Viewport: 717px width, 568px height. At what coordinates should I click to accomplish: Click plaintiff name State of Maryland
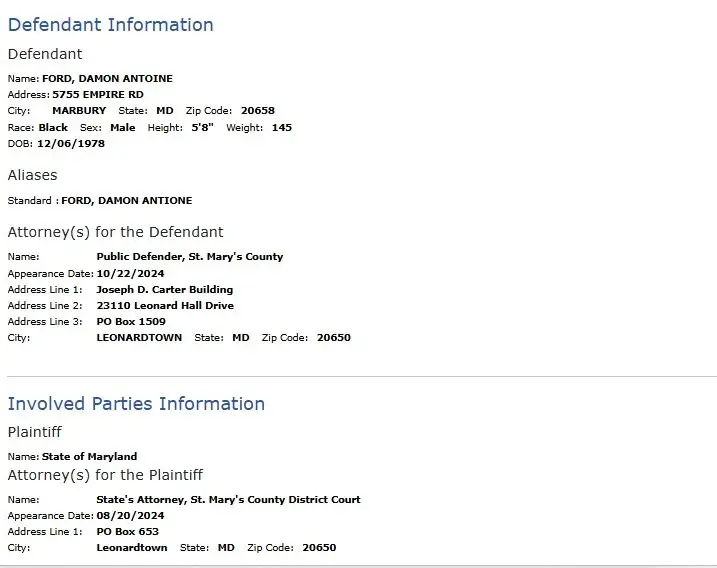click(x=89, y=456)
